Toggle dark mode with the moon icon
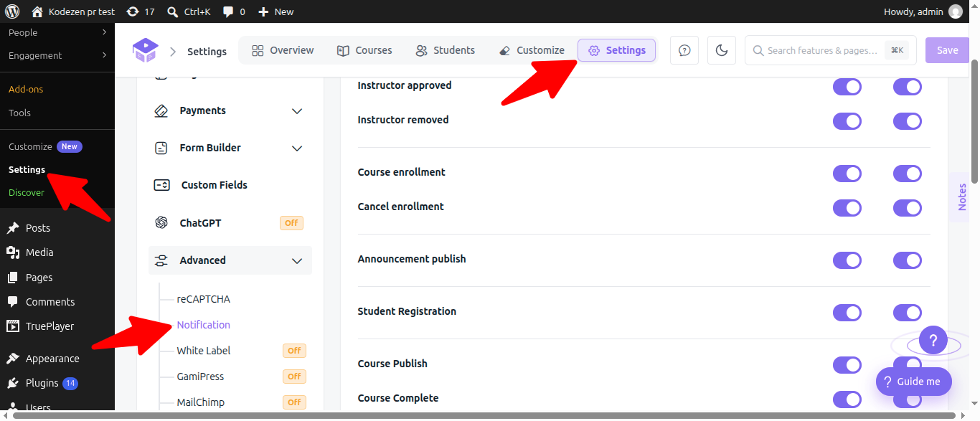Screen dimensions: 980x421 722,50
